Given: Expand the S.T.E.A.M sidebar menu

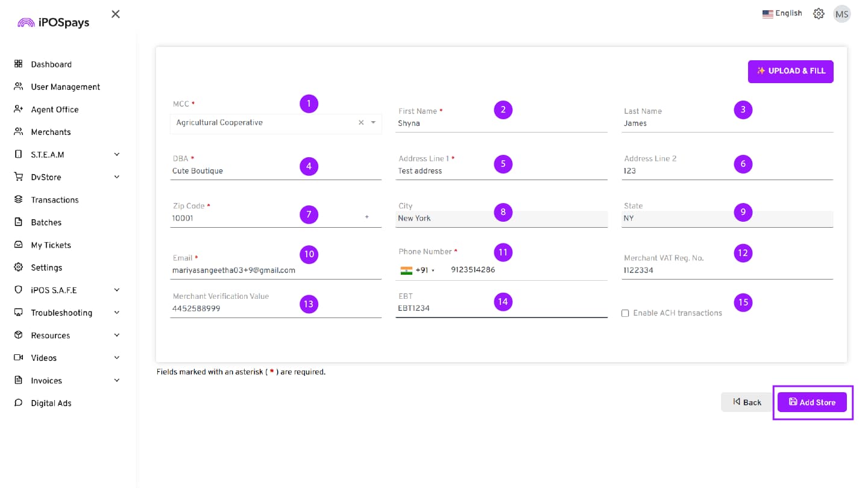Looking at the screenshot, I should [x=117, y=154].
